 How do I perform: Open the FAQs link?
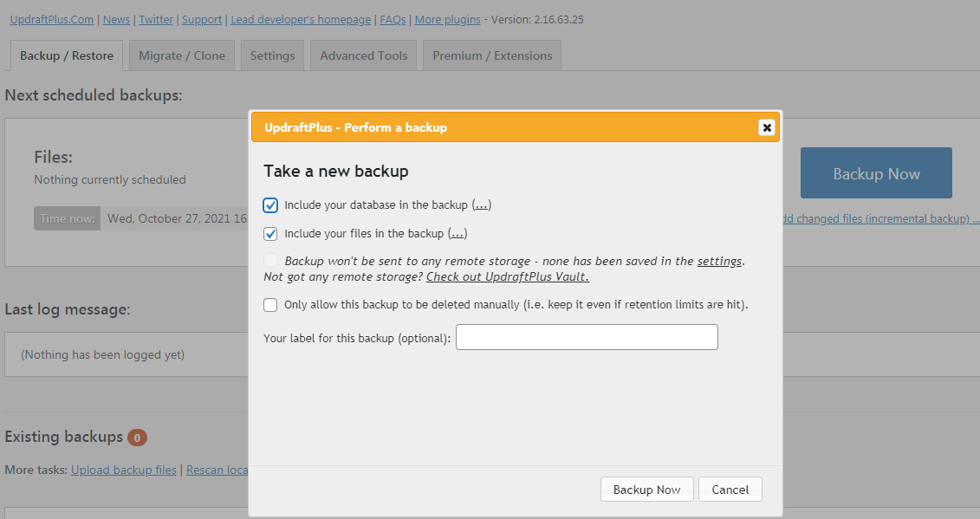click(x=393, y=19)
